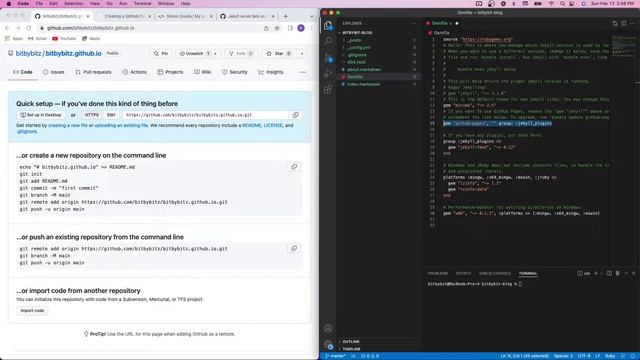640x360 pixels.
Task: Open the Explorer view in VS Code activity bar
Action: [x=328, y=27]
